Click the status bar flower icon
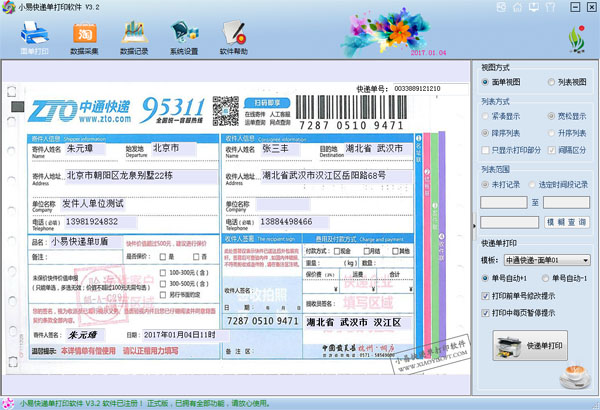 click(x=8, y=403)
